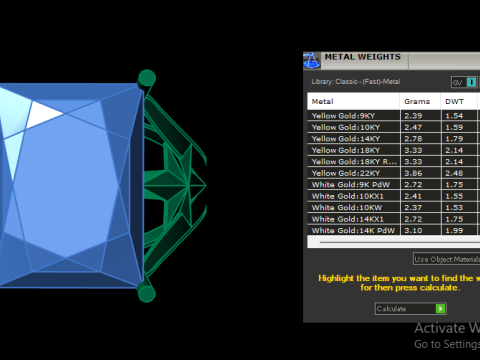Click DWT value 2.48
The width and height of the screenshot is (480, 360).
[x=454, y=173]
